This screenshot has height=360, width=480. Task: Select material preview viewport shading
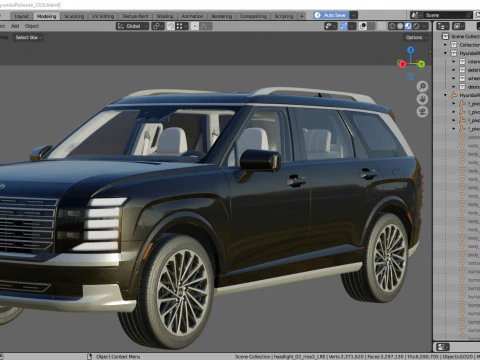(x=408, y=26)
